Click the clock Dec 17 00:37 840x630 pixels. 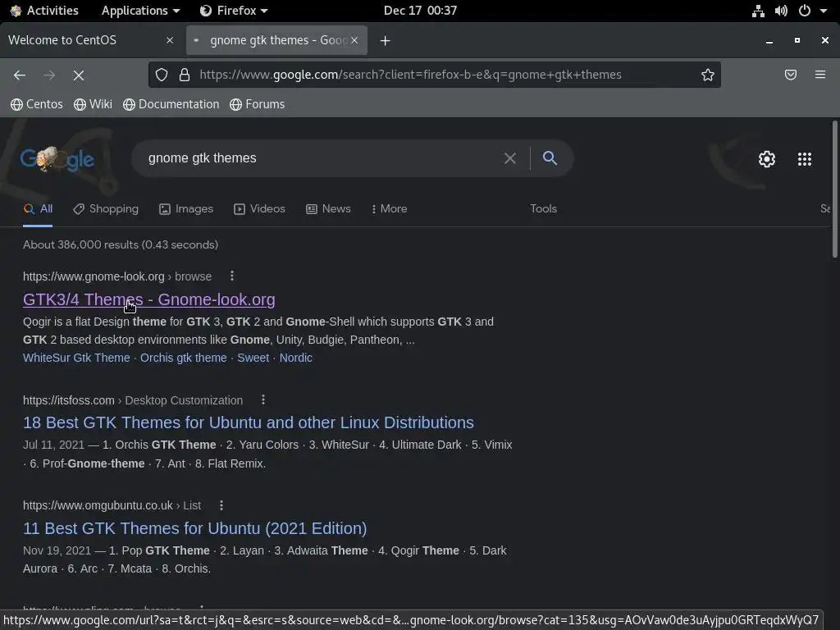pyautogui.click(x=421, y=11)
